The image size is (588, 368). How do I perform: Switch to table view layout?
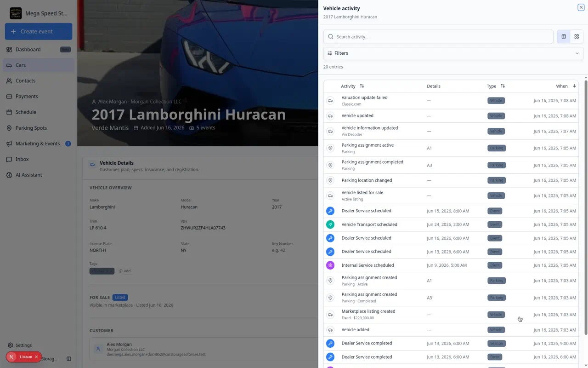click(x=564, y=36)
